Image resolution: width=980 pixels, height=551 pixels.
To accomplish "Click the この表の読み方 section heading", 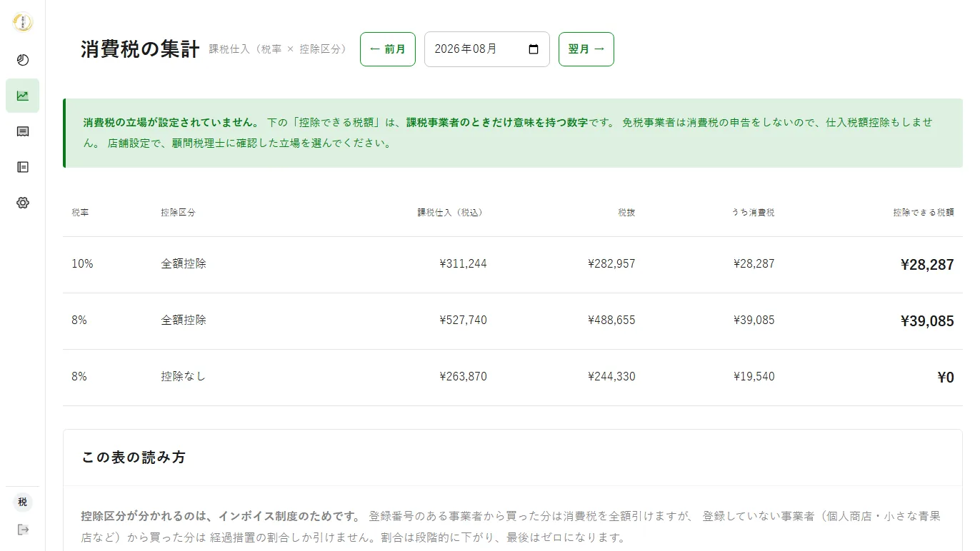I will 134,458.
